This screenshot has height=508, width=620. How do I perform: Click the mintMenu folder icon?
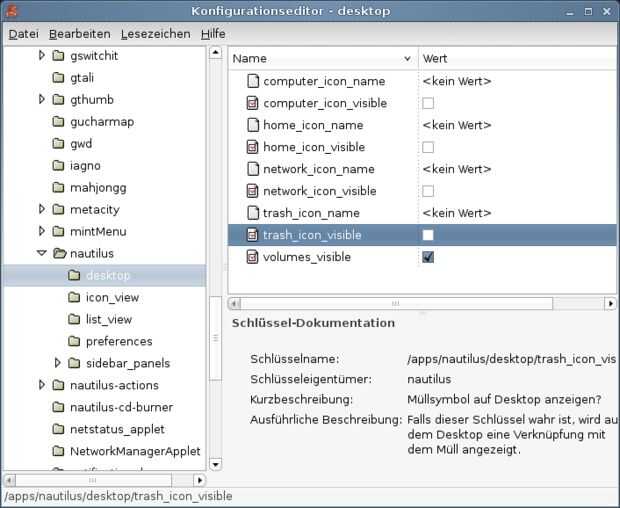tap(59, 231)
